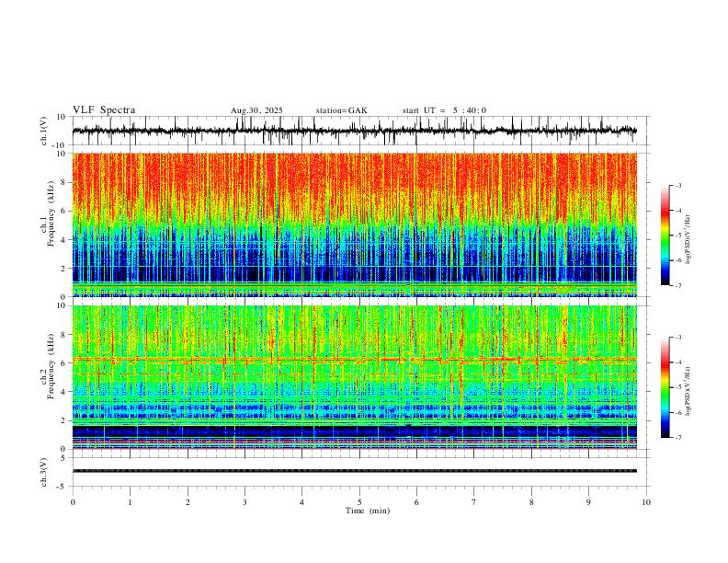Click the ch.1 "Frequency (kHz)" axis label
Image resolution: width=728 pixels, height=563 pixels.
click(x=51, y=213)
